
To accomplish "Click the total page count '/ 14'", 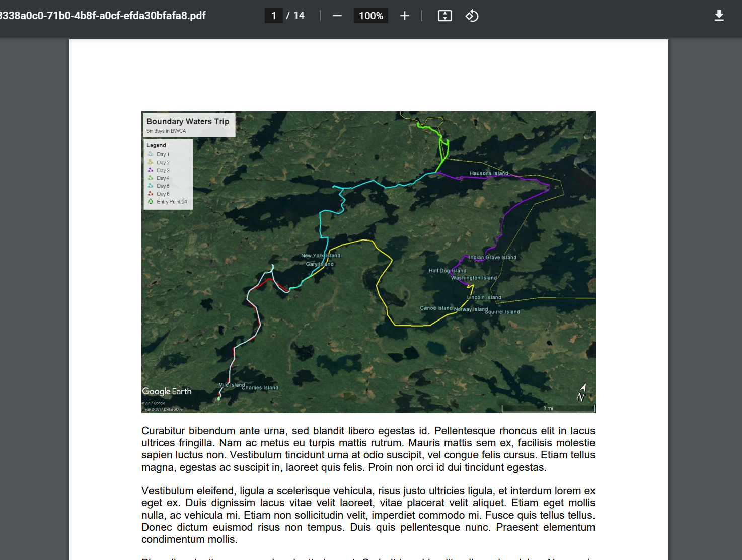I will point(295,16).
